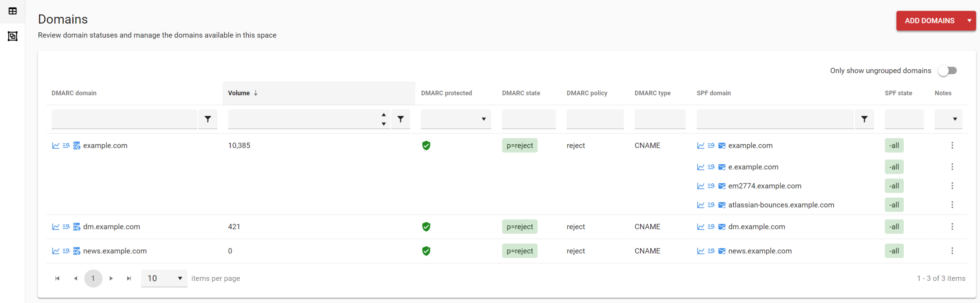Click the SPF domain filter funnel icon
This screenshot has width=980, height=303.
(x=864, y=119)
